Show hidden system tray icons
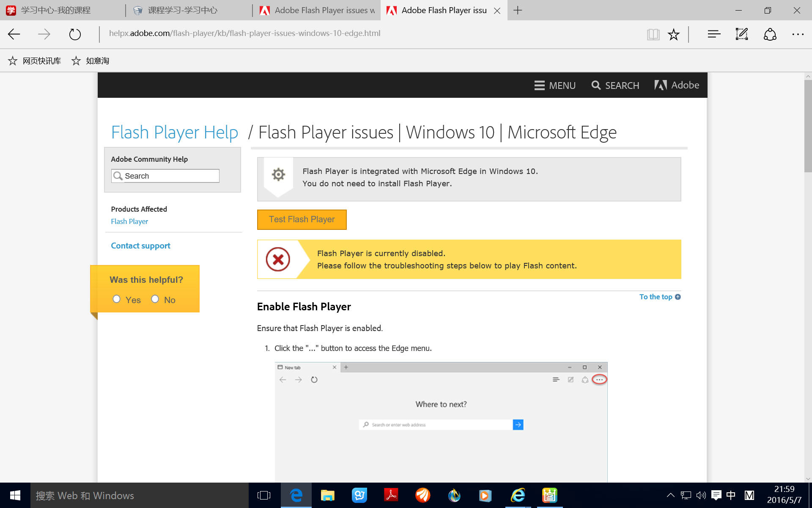The height and width of the screenshot is (508, 812). [x=671, y=495]
